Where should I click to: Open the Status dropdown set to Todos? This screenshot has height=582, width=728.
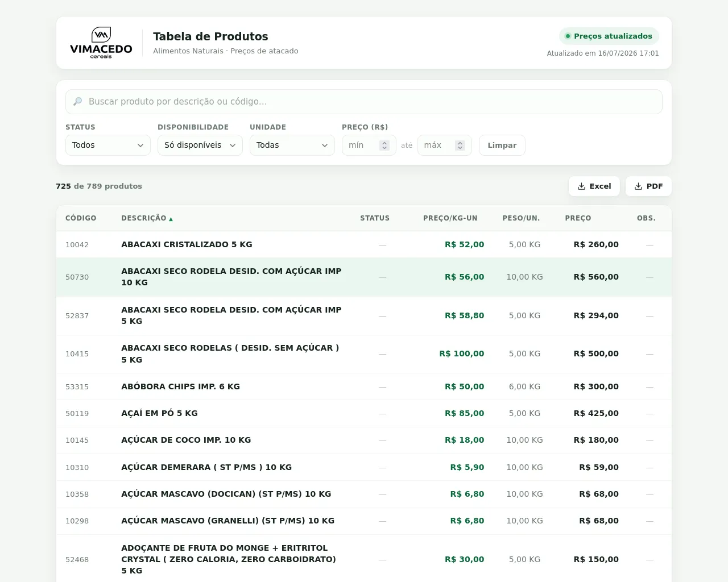point(108,145)
